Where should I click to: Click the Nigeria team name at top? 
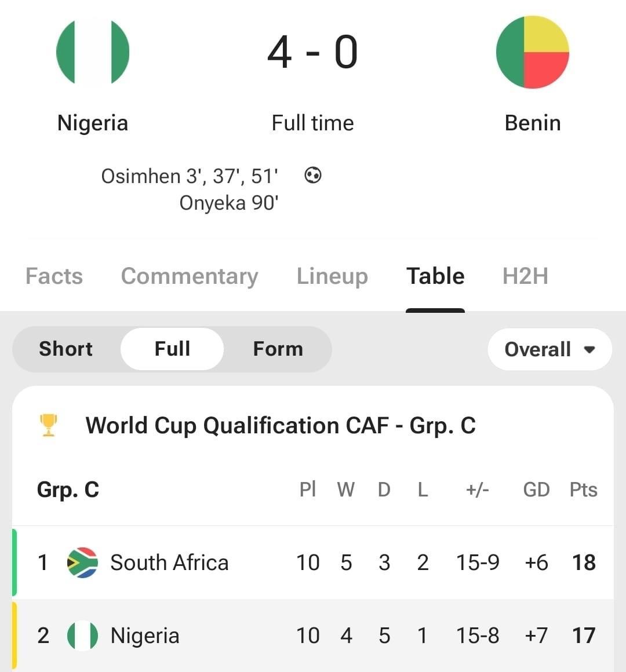[x=93, y=123]
